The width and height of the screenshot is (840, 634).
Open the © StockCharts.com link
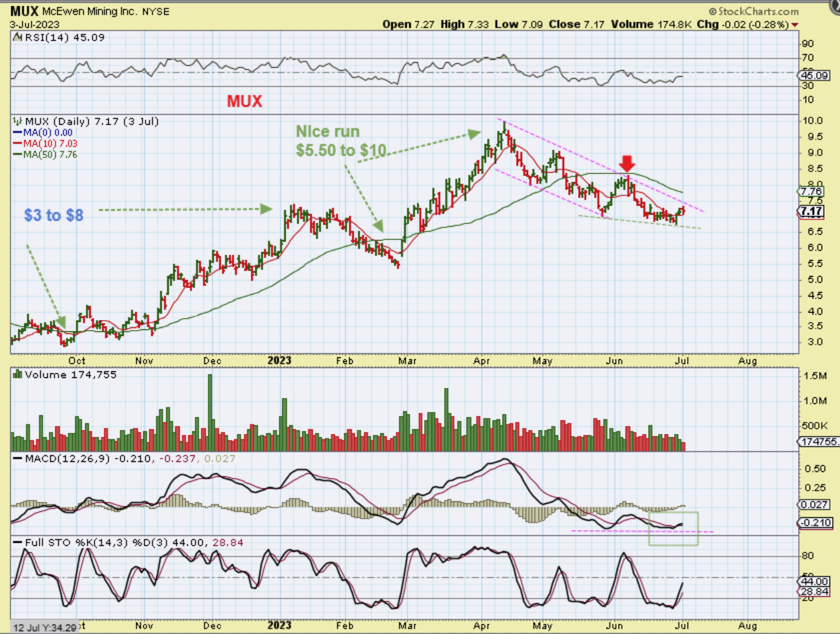coord(753,11)
